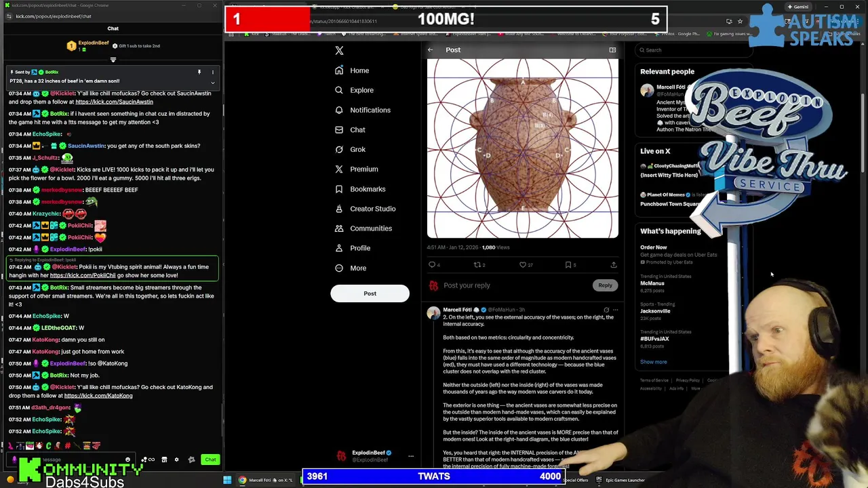Open the kick.com/KatoKong link in chat
Screen dimensions: 868x488
98,396
